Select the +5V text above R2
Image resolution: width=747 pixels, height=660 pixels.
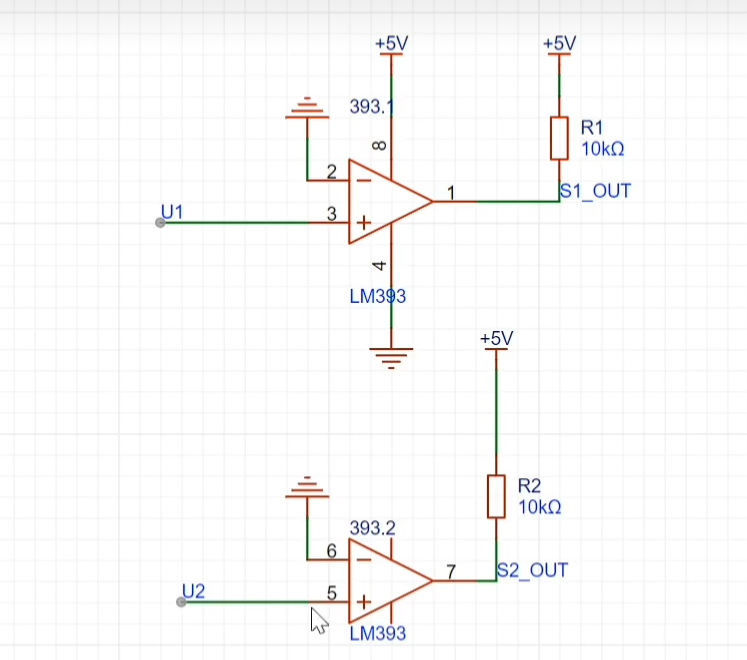point(496,338)
